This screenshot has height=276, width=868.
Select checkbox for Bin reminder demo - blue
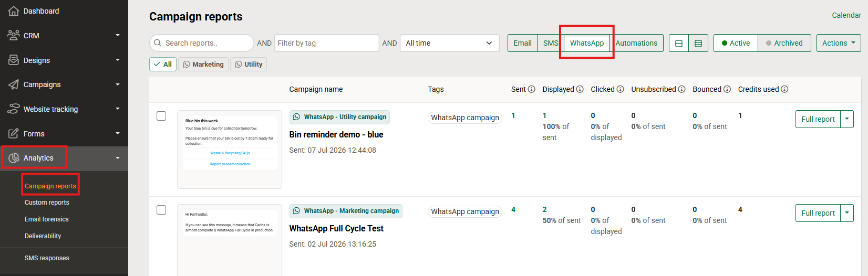tap(161, 116)
